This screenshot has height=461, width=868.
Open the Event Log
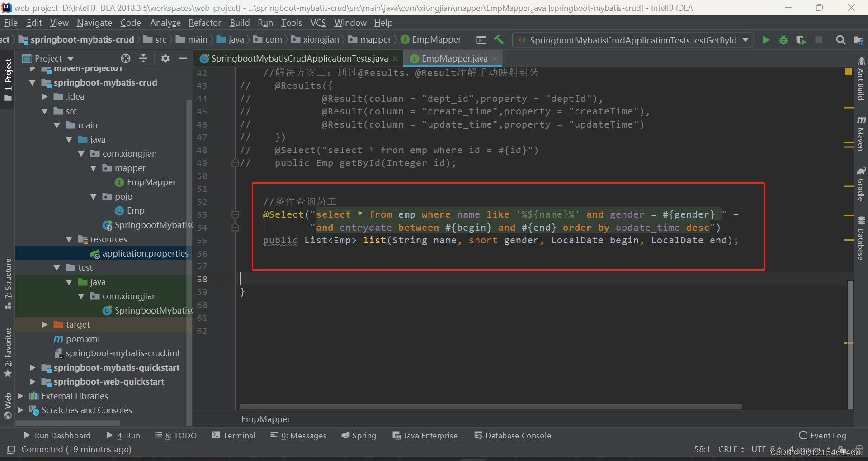coord(823,435)
